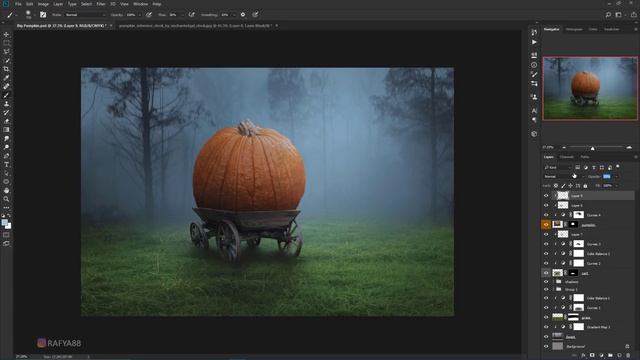Hide the Background layer

pos(546,347)
